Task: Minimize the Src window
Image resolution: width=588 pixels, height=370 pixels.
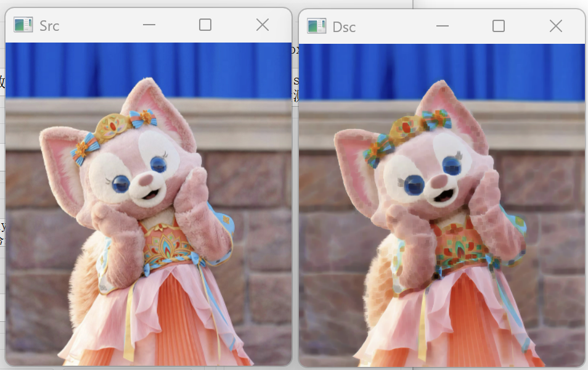Action: click(149, 25)
